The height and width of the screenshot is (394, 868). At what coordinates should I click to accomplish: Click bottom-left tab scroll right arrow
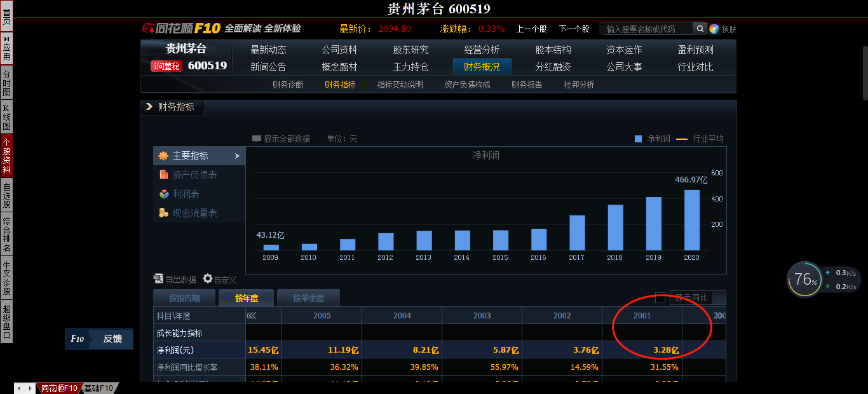(x=29, y=388)
